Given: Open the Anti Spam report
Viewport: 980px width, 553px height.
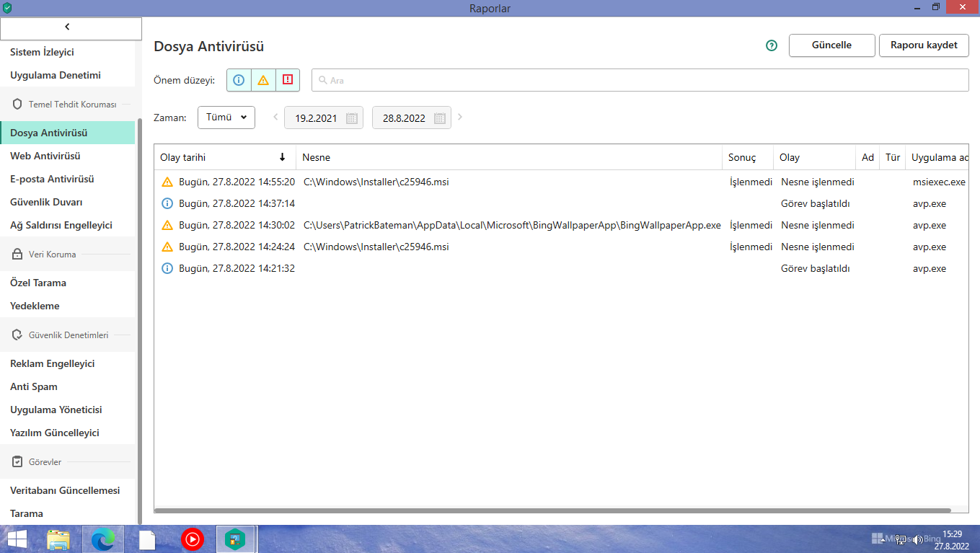Looking at the screenshot, I should click(68, 386).
